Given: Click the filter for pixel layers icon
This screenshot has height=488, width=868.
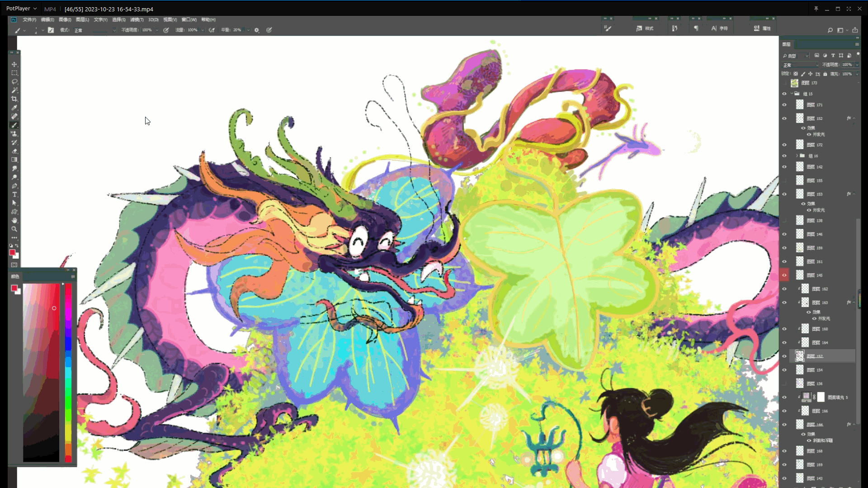Looking at the screenshot, I should [817, 56].
